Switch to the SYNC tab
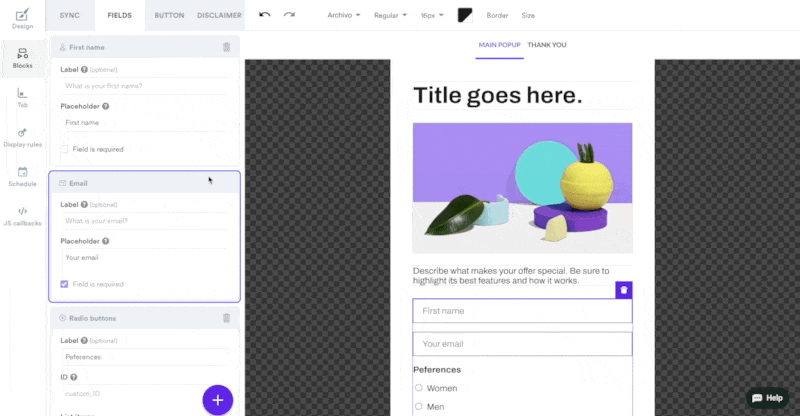Screen dimensions: 800x416 (x=69, y=15)
